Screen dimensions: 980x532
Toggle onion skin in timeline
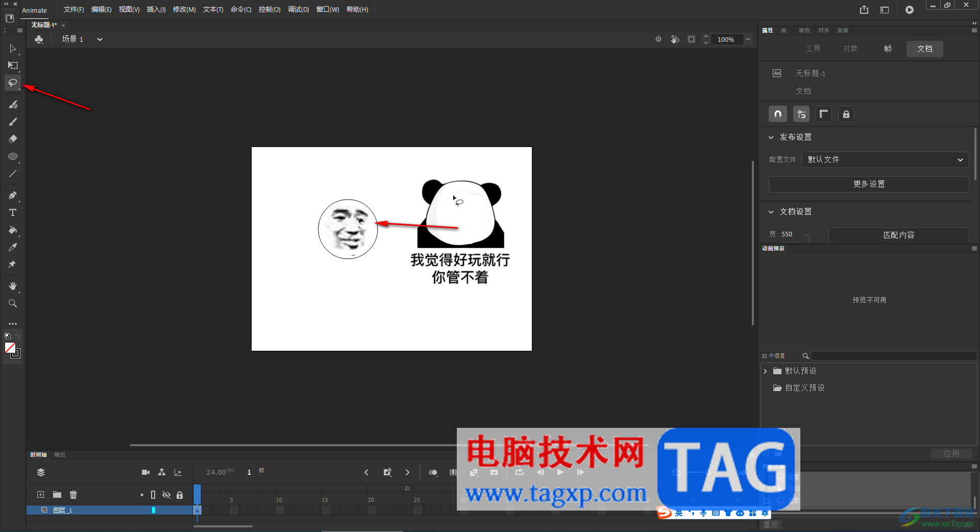tap(433, 472)
